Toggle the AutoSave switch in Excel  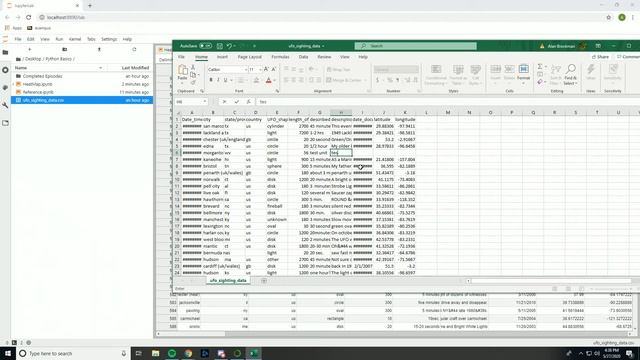click(x=205, y=46)
